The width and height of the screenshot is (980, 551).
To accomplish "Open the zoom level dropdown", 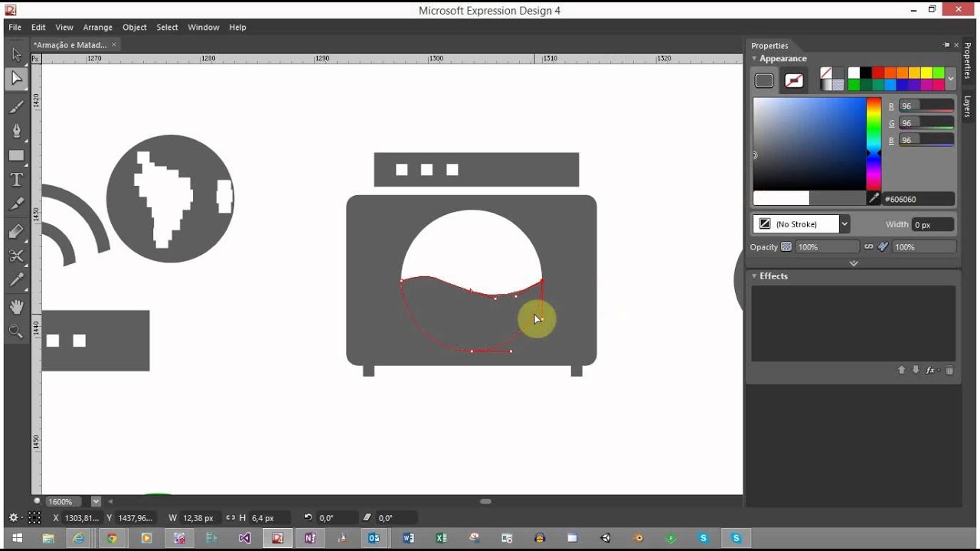I will tap(96, 502).
